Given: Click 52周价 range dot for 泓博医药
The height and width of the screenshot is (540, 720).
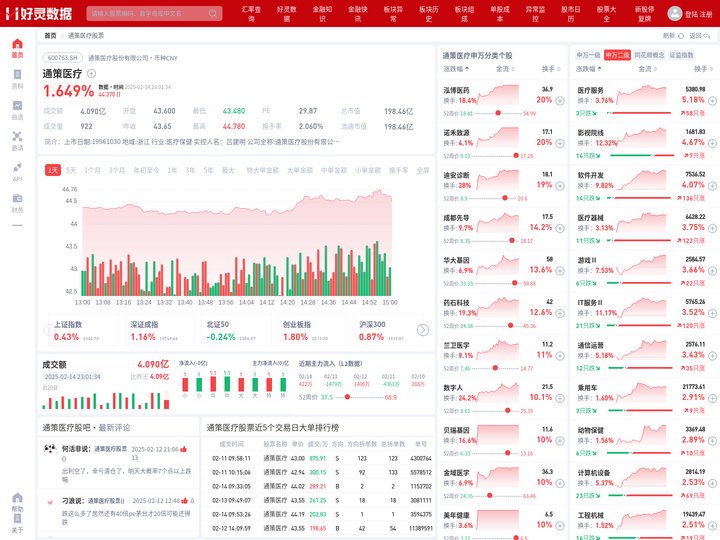Looking at the screenshot, I should [x=498, y=113].
